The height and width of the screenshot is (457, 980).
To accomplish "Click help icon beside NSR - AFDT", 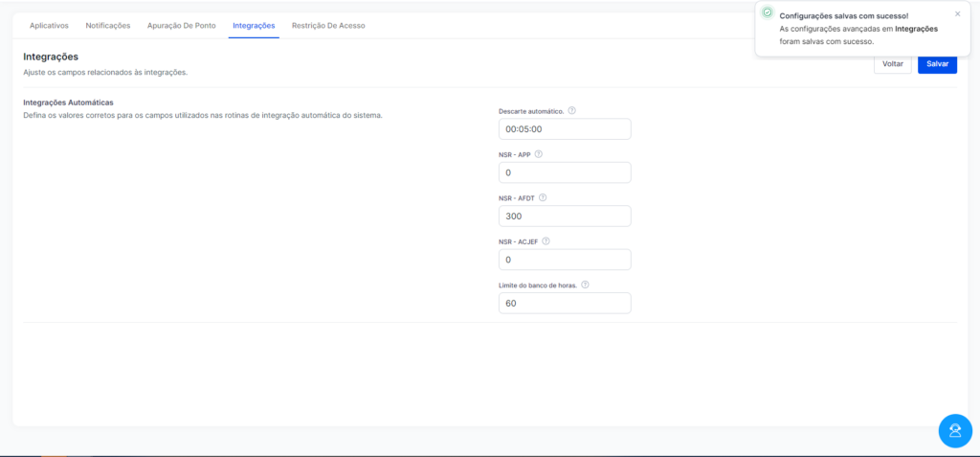I will (543, 197).
